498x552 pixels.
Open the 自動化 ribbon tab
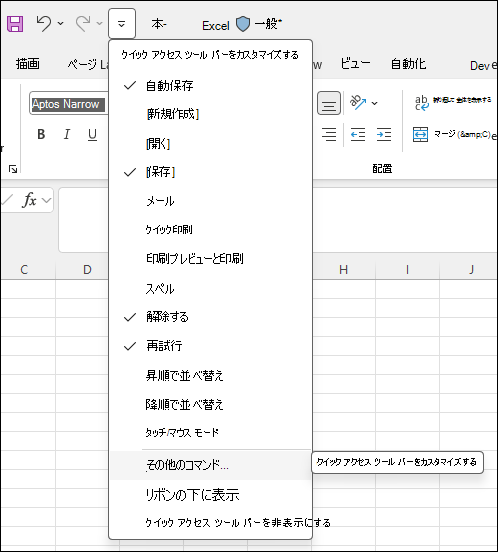click(408, 64)
